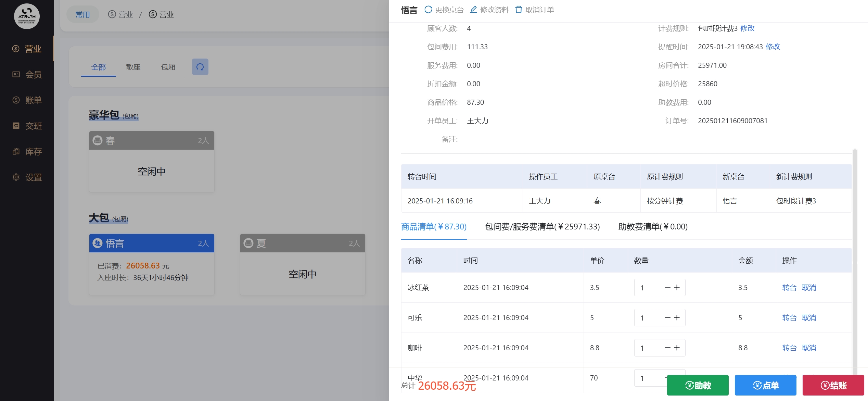The width and height of the screenshot is (868, 401).
Task: Increase 冰红茶 quantity with plus
Action: coord(677,287)
